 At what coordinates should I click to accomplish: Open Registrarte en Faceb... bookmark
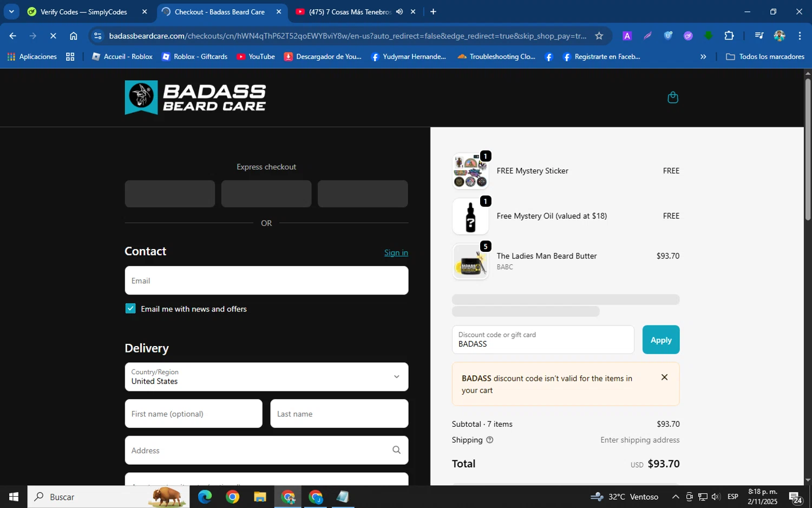tap(601, 56)
